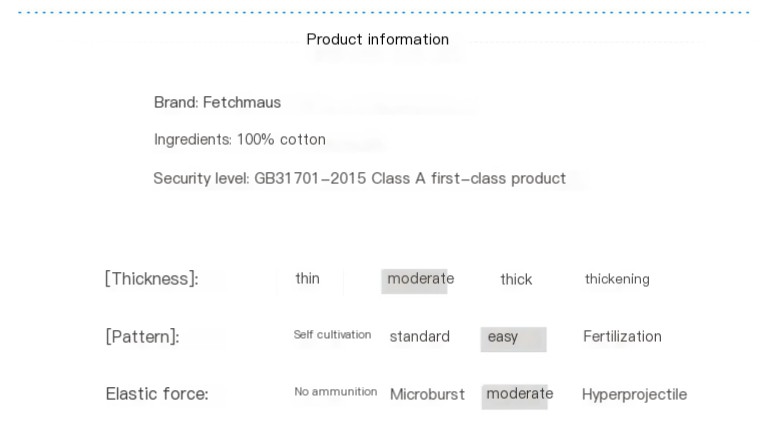Select the thickening option
This screenshot has width=768, height=435.
coord(617,280)
